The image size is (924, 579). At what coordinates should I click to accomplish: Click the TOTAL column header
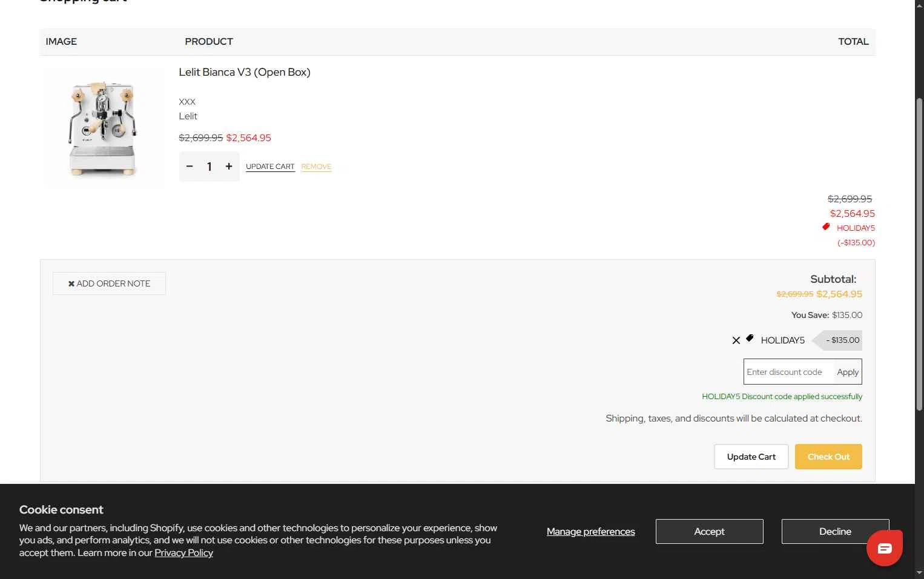pyautogui.click(x=853, y=42)
